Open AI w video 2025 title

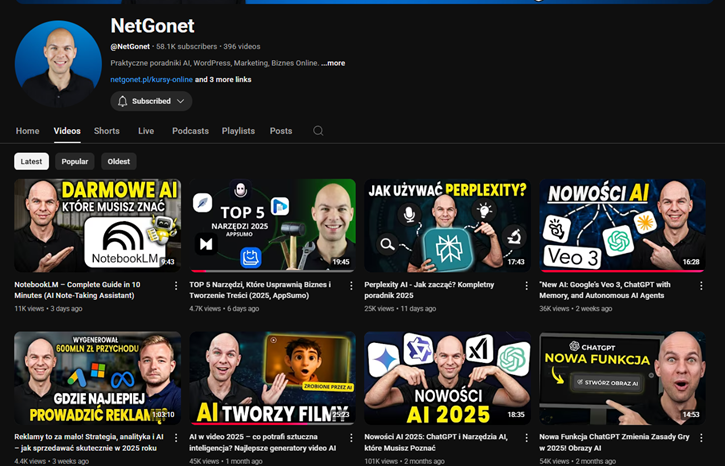263,442
